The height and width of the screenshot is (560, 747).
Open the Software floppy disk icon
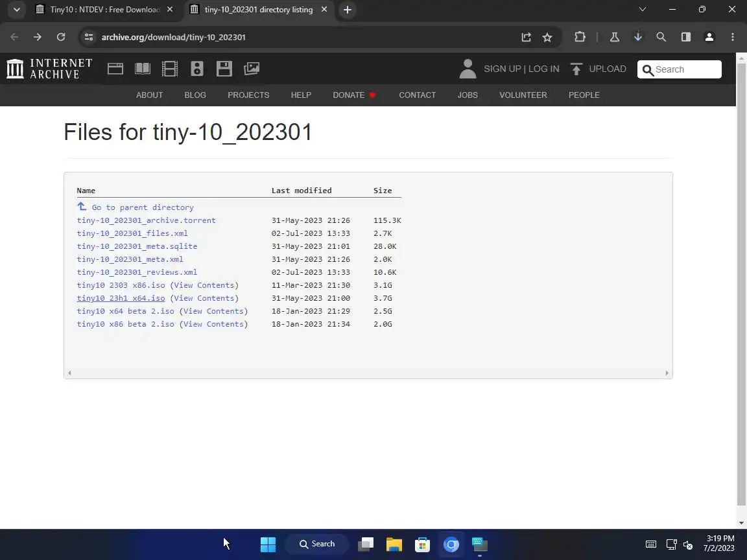(x=224, y=69)
